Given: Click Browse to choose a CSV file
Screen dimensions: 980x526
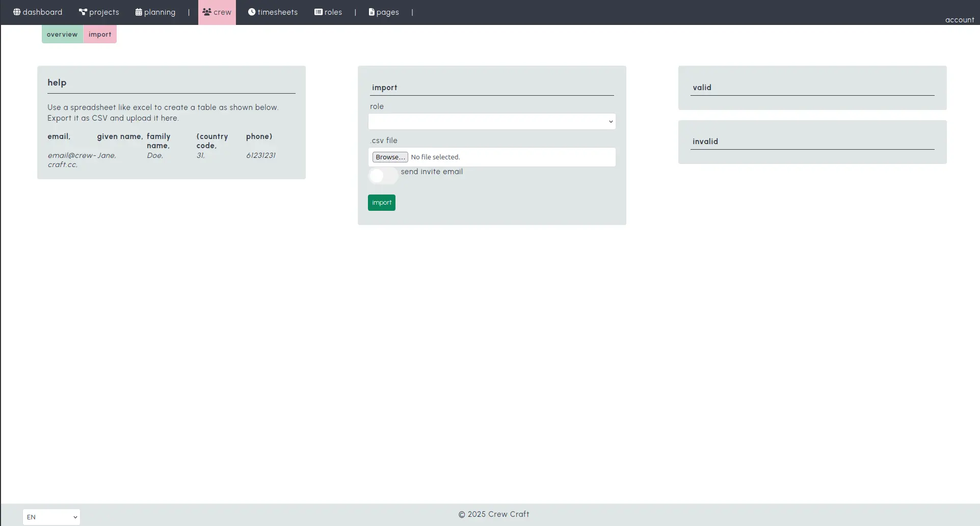Looking at the screenshot, I should pyautogui.click(x=389, y=157).
